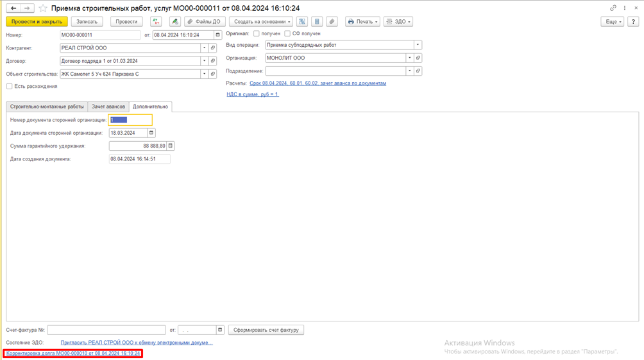
Task: Open calculator for Сумма гарантийного удержания
Action: click(x=171, y=146)
